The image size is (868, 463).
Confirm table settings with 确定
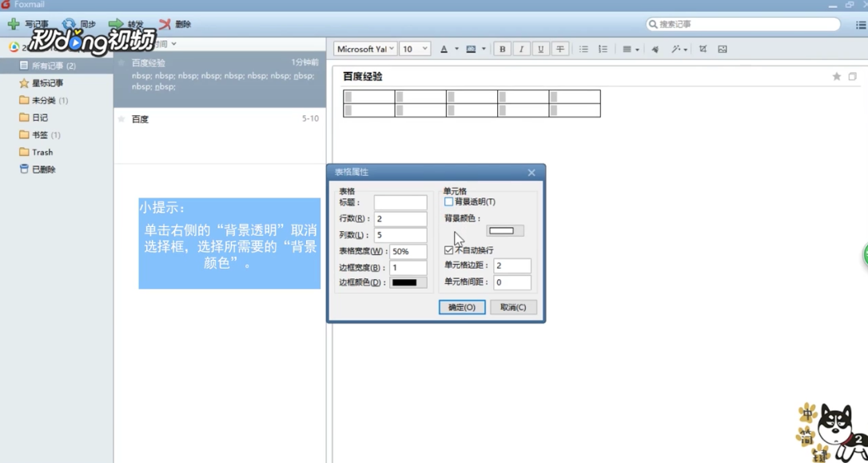462,306
